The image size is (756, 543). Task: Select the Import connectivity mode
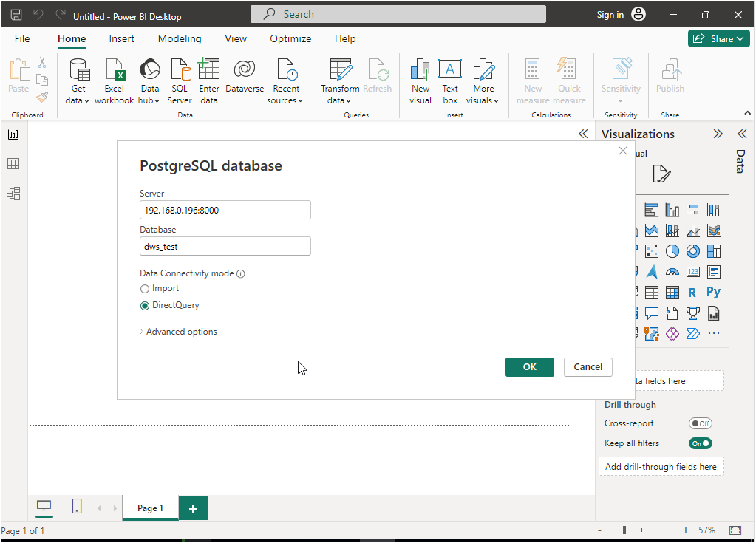(x=145, y=289)
